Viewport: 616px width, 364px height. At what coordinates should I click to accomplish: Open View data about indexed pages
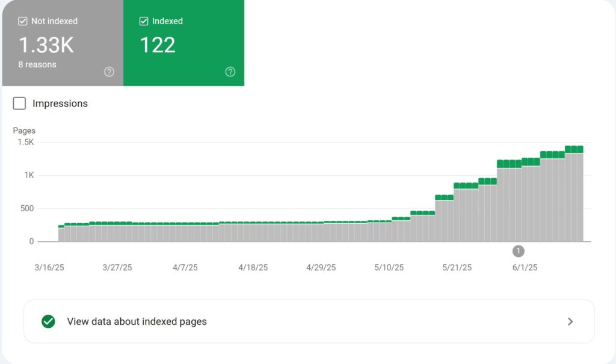[136, 321]
